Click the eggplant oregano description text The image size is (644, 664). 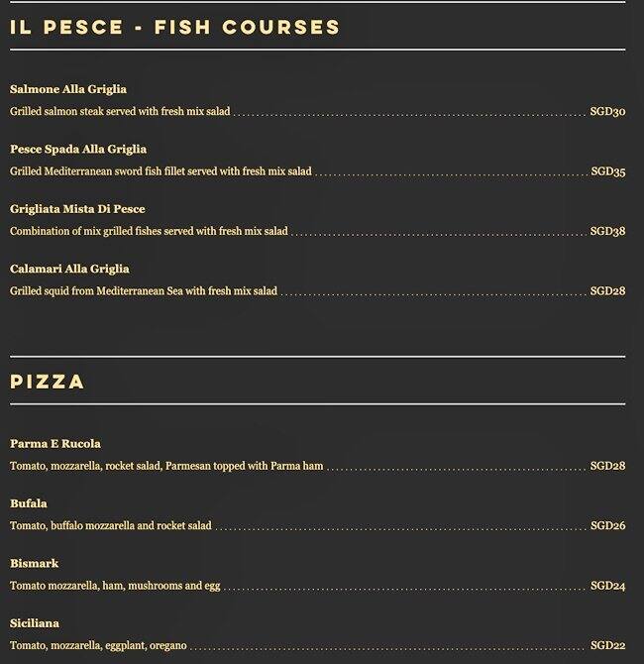pos(98,645)
